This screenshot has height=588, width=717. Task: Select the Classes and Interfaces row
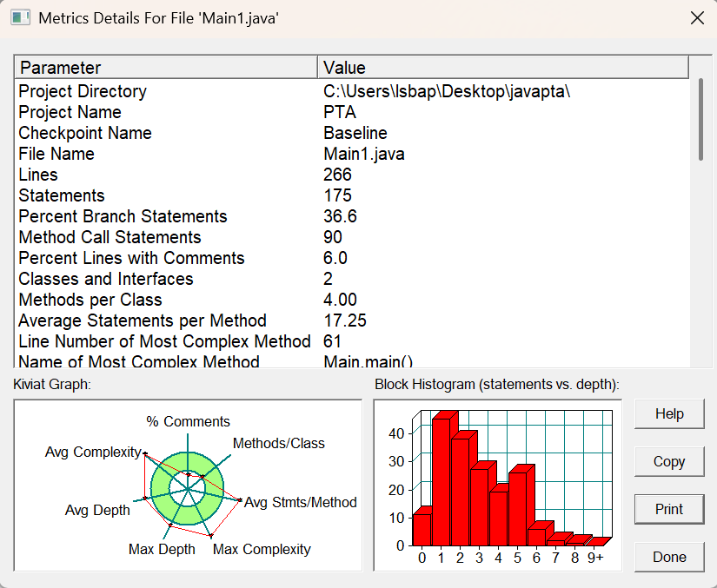coord(352,279)
